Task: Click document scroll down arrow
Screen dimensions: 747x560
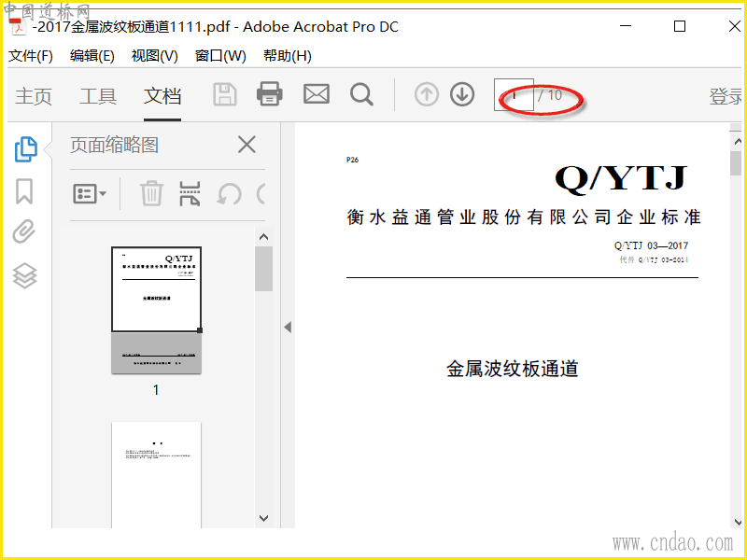Action: (x=738, y=523)
